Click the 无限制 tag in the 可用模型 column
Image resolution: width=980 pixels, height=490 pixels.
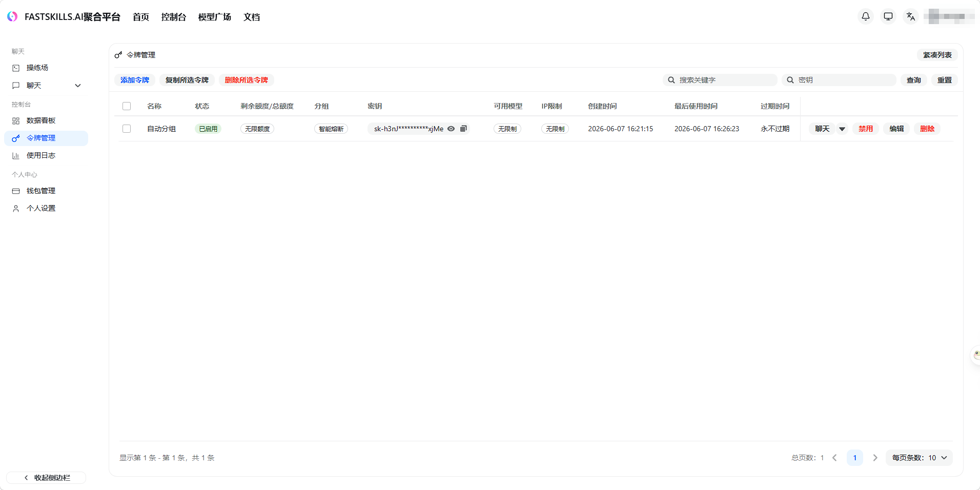(507, 129)
